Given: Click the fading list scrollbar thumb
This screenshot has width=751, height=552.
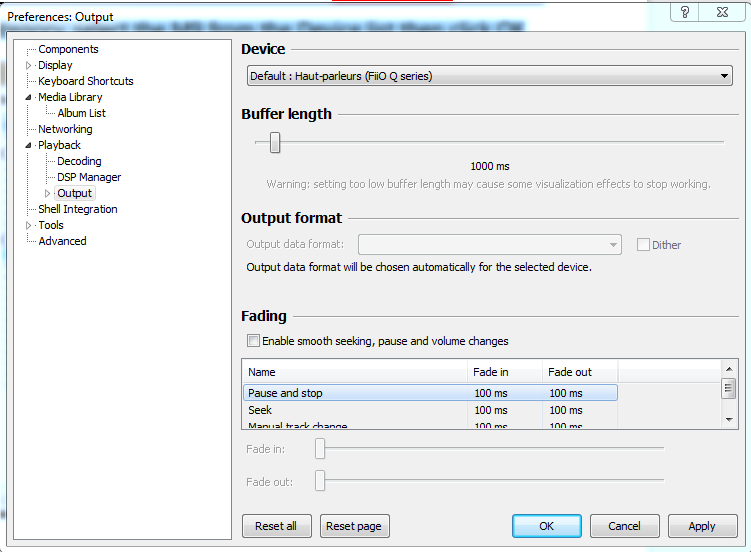Looking at the screenshot, I should 728,388.
